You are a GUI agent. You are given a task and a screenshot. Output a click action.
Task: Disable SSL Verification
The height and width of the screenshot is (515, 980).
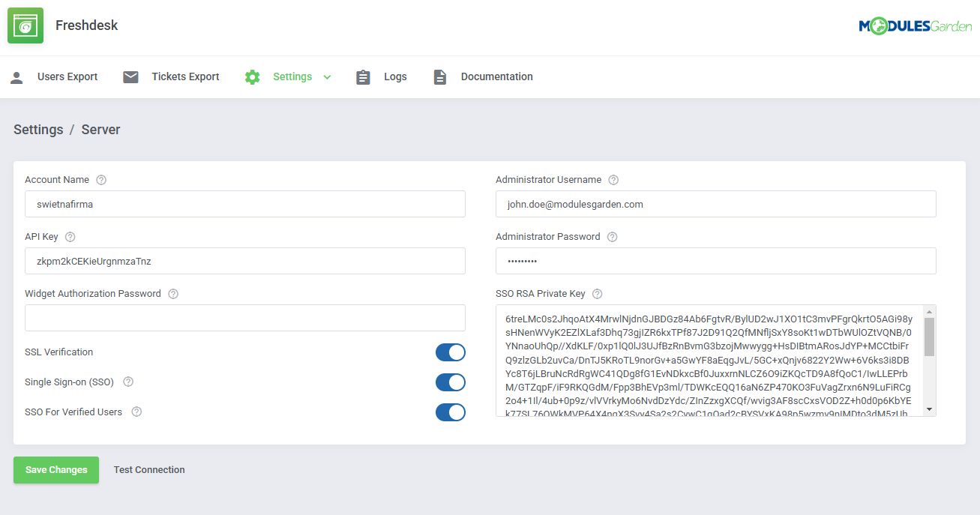coord(450,352)
